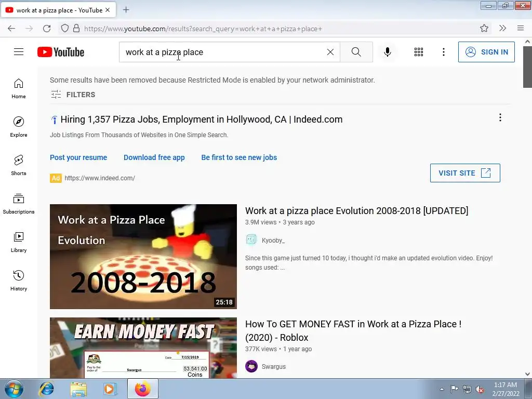Visit the Indeed site button
The width and height of the screenshot is (532, 399).
click(465, 173)
